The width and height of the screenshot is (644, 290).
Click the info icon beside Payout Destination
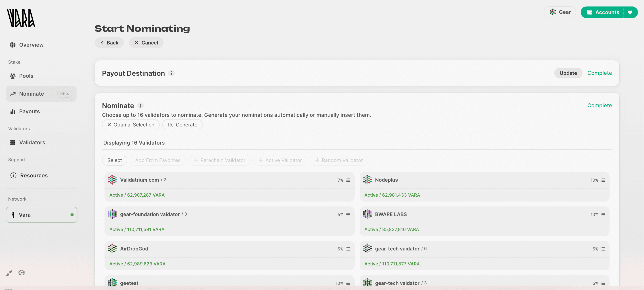171,73
